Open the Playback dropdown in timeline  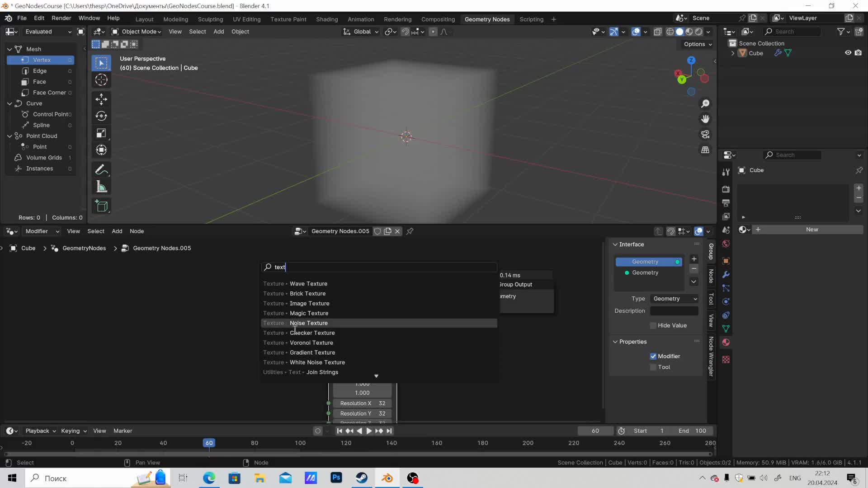point(40,431)
